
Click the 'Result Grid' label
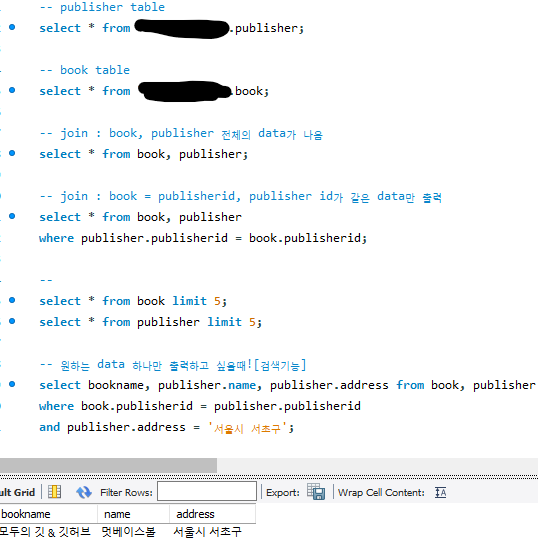click(17, 492)
